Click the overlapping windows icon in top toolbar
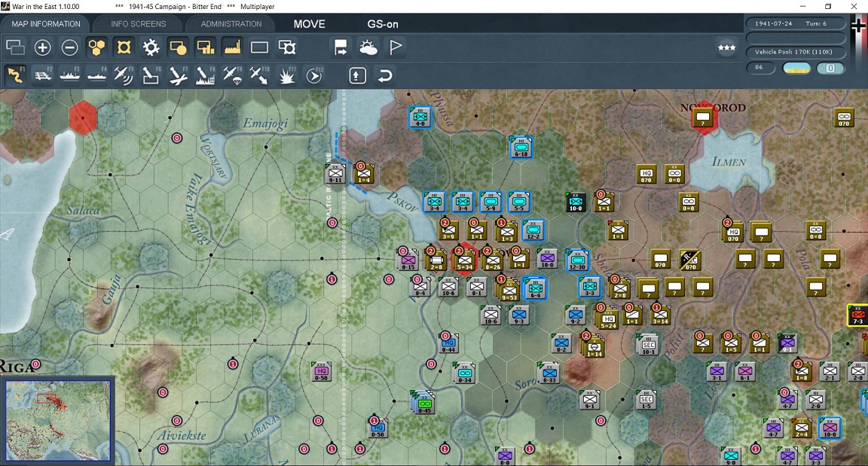 tap(15, 47)
